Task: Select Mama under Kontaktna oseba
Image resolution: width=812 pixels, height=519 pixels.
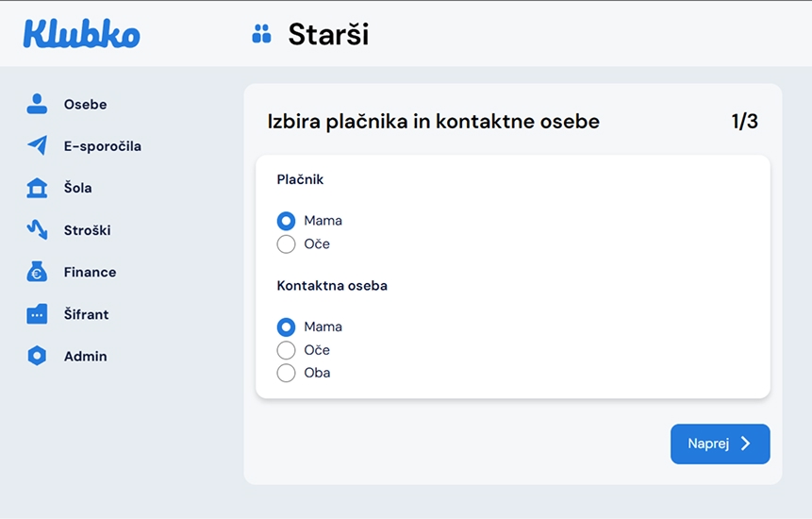Action: [x=286, y=326]
